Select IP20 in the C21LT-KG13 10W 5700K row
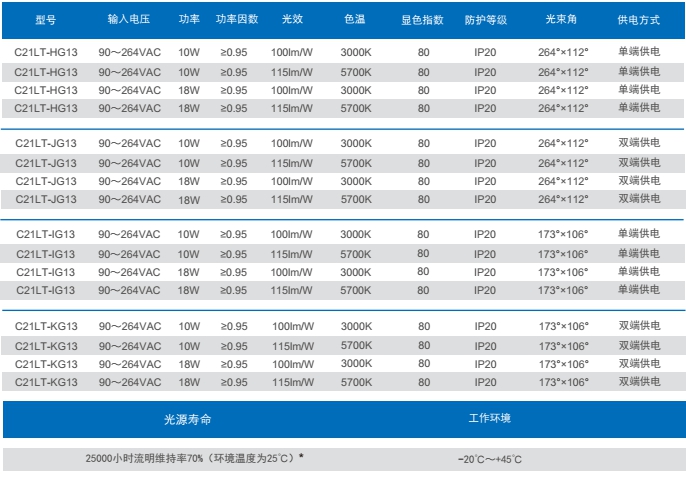This screenshot has width=686, height=481. pos(486,346)
